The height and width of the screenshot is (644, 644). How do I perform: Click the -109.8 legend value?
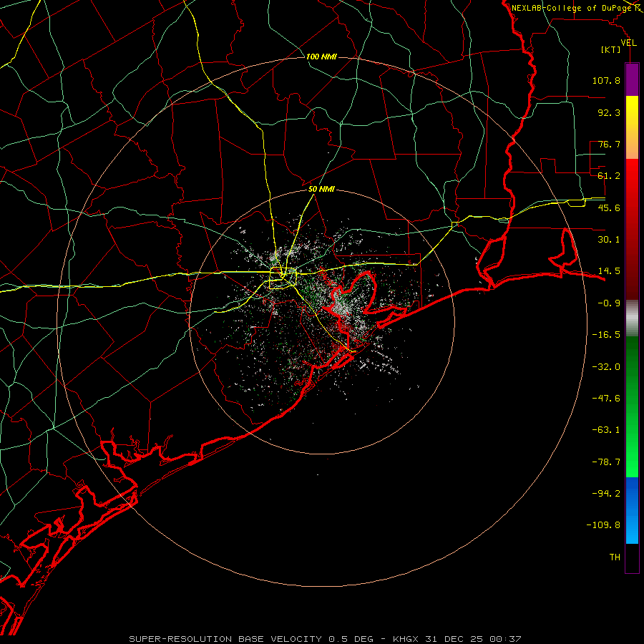pyautogui.click(x=603, y=525)
